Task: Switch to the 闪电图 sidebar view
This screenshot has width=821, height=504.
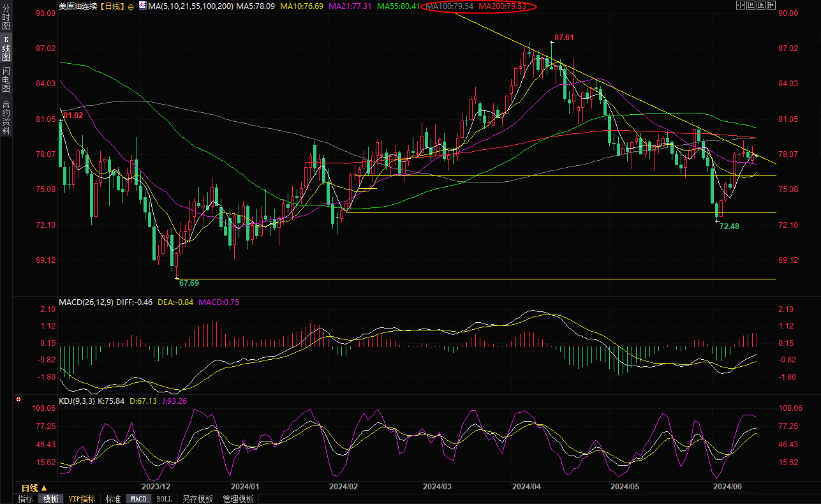Action: coord(6,79)
